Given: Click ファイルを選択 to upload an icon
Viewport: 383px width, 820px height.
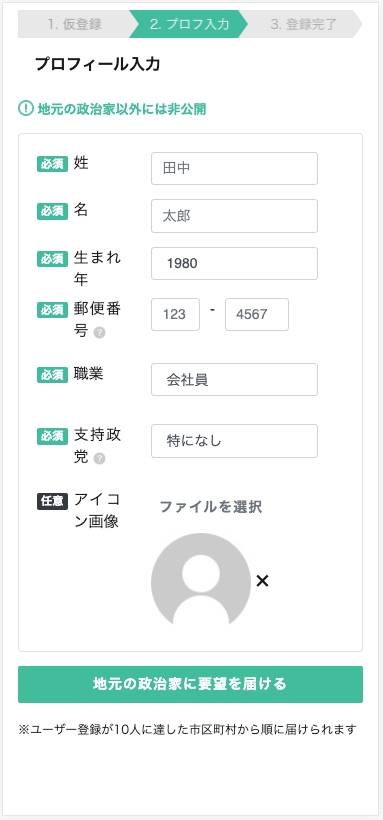Looking at the screenshot, I should click(x=210, y=507).
